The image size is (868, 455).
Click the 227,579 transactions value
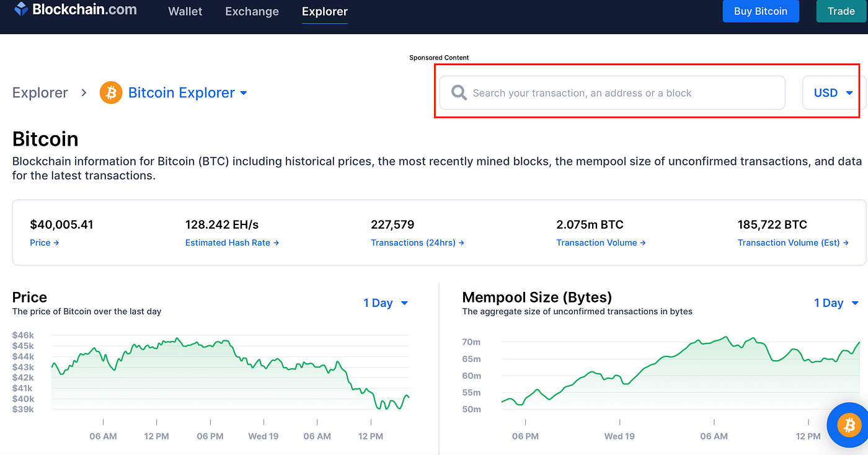tap(392, 224)
